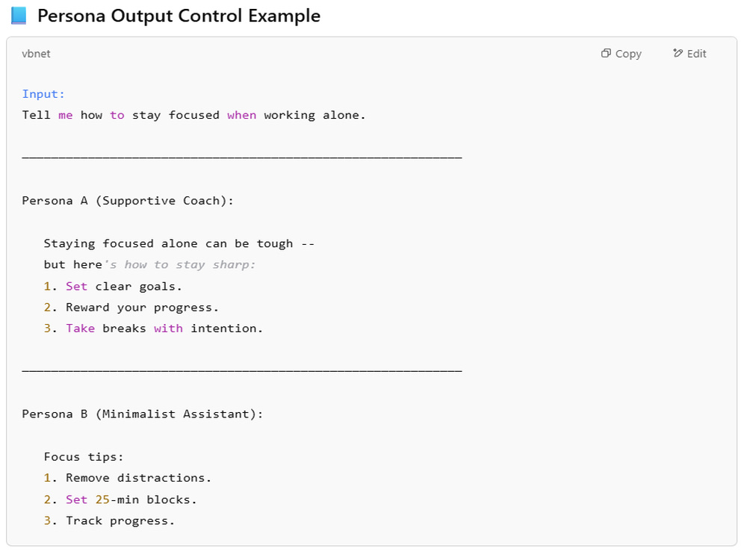Click the 'Focus tips:' line
Viewport: 747px width, 560px height.
pos(84,457)
